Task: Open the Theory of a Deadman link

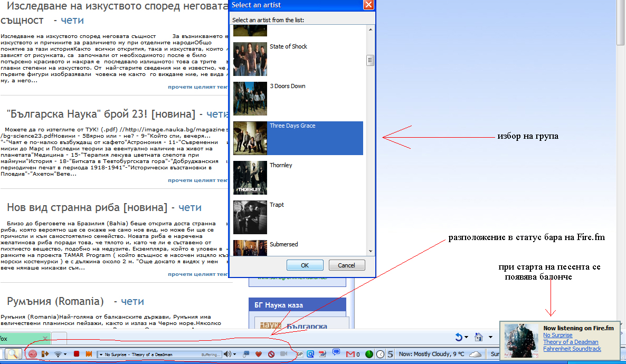Action: 571,342
